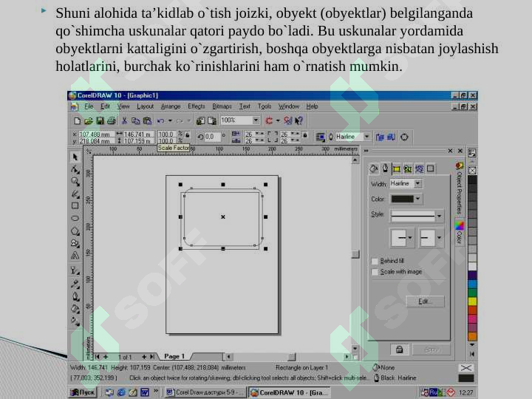The height and width of the screenshot is (399, 532).
Task: Select the Polygon tool
Action: click(75, 231)
